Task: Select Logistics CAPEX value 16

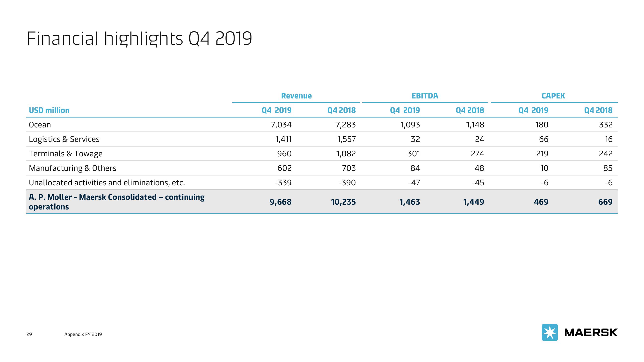Action: click(x=608, y=139)
